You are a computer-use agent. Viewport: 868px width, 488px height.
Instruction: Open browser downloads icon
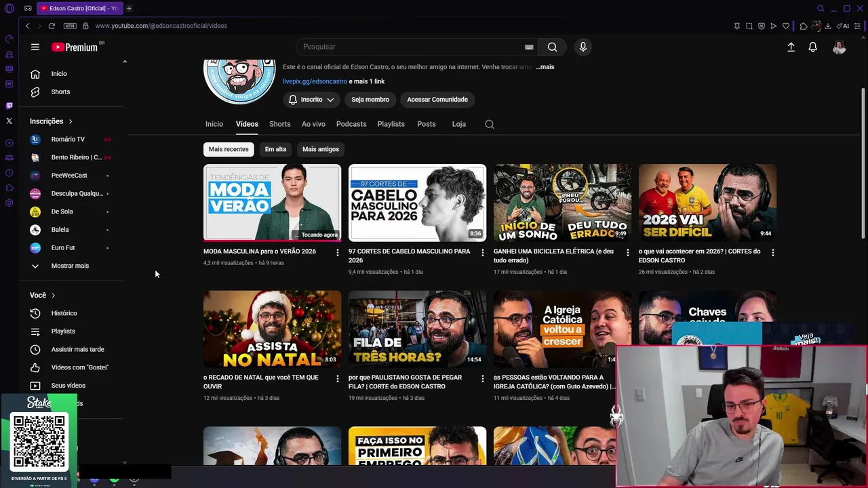coord(828,26)
